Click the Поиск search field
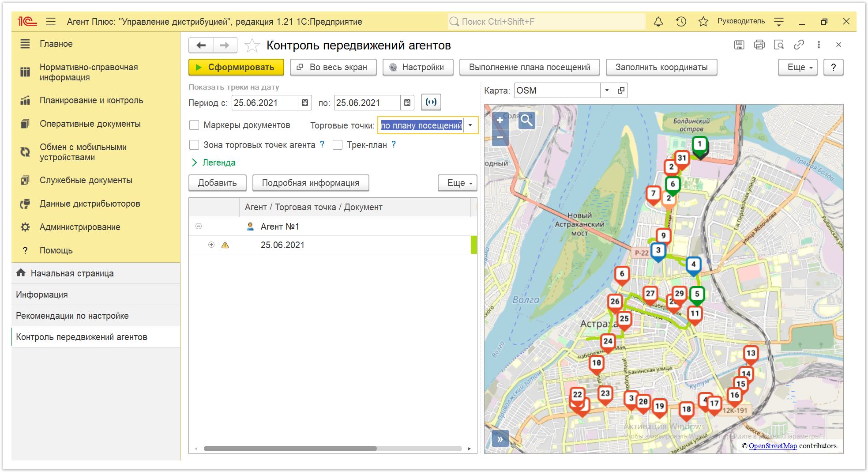Screen dimensions: 868x472 click(x=547, y=21)
